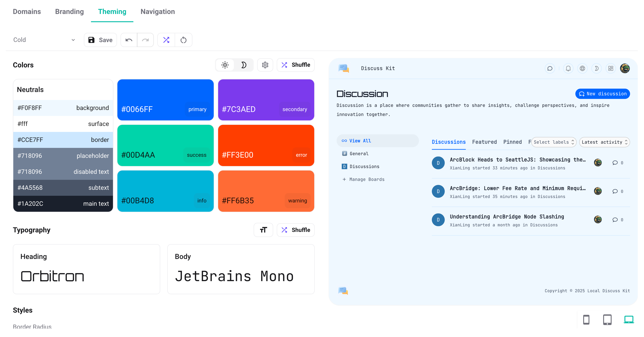Switch to the Branding tab
Screen dimensions: 644x337
pos(69,12)
